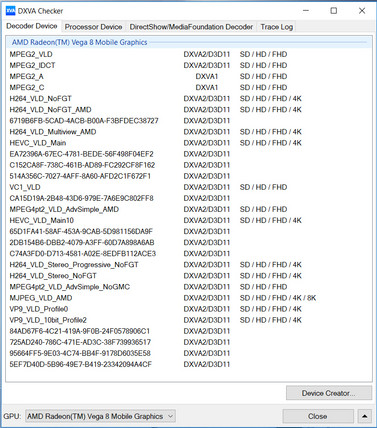Select the 84AD67F6-4C21-419A GUID row
Image resolution: width=377 pixels, height=428 pixels.
coord(189,331)
